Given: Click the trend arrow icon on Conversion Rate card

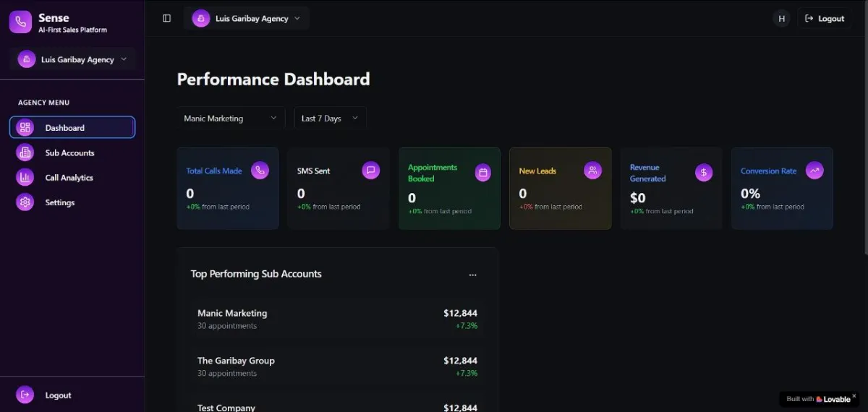Looking at the screenshot, I should click(x=814, y=171).
